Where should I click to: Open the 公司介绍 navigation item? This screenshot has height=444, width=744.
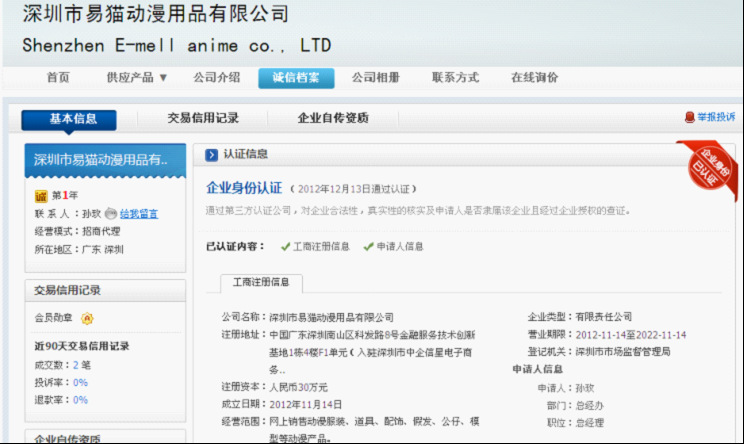click(216, 77)
